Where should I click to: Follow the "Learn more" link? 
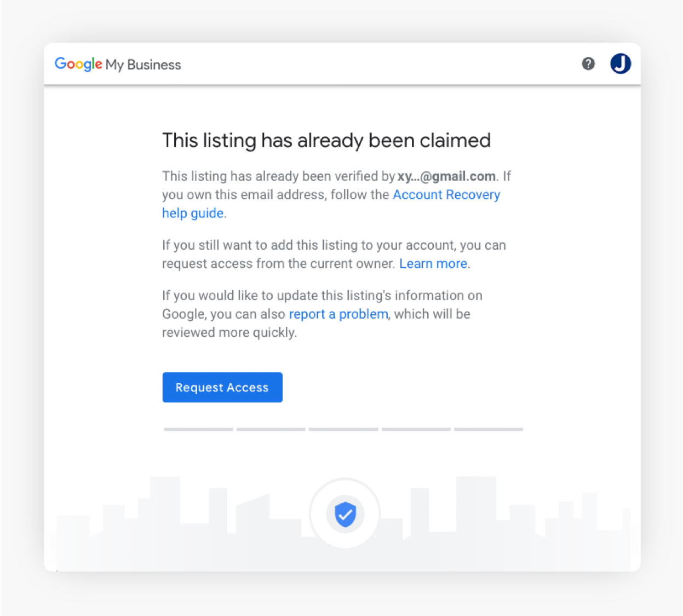tap(433, 264)
